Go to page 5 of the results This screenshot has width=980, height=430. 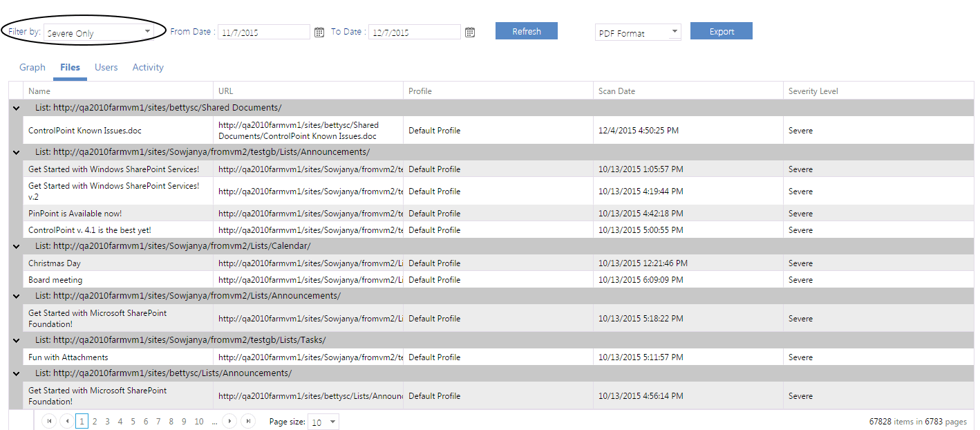(133, 420)
